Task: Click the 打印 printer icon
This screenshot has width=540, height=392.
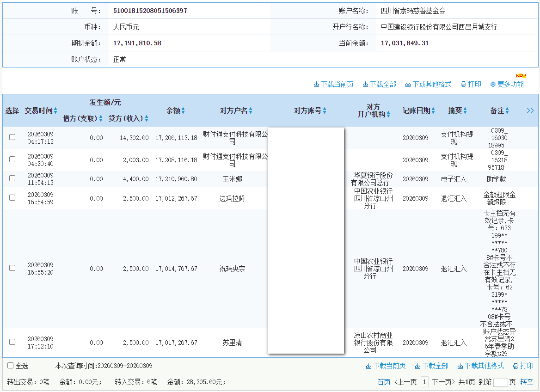Action: click(463, 84)
